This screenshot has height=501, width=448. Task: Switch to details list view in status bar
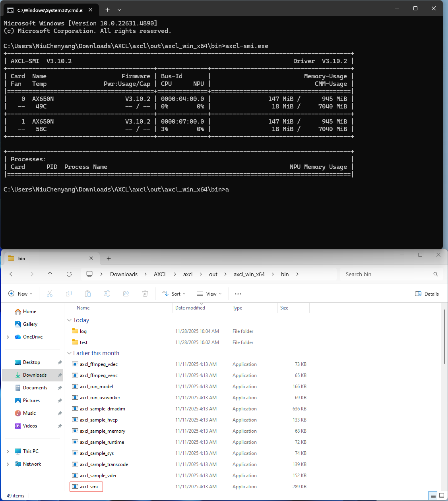[433, 495]
